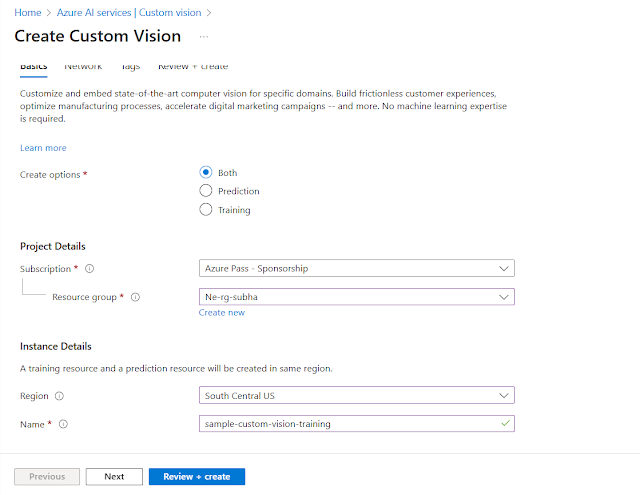Click the info icon next to Region
The image size is (640, 495).
tap(59, 396)
